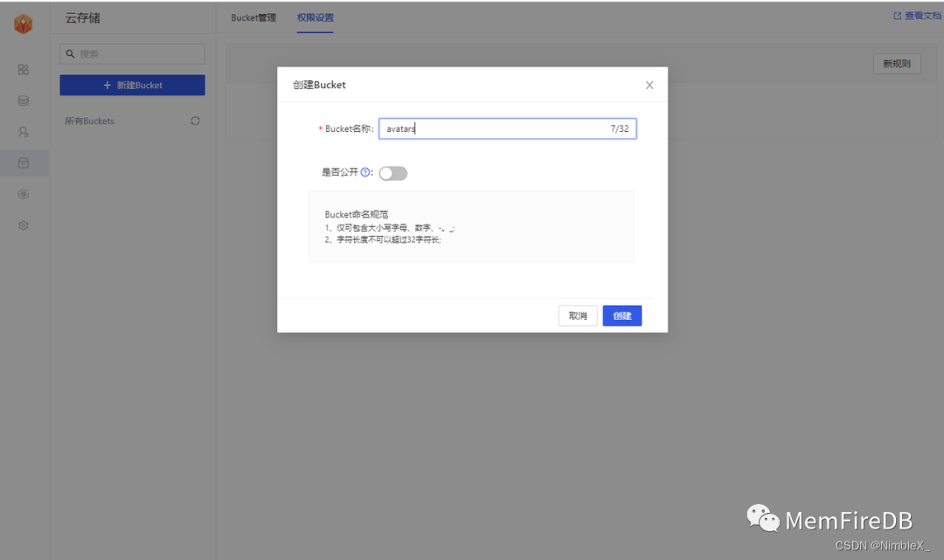Image resolution: width=944 pixels, height=560 pixels.
Task: Select 所有Buckets in the left panel
Action: pyautogui.click(x=88, y=121)
